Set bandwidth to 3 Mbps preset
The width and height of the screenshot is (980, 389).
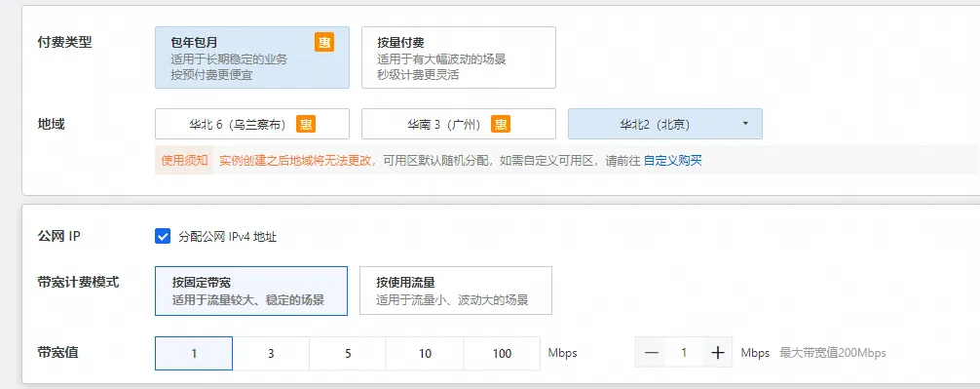point(271,353)
